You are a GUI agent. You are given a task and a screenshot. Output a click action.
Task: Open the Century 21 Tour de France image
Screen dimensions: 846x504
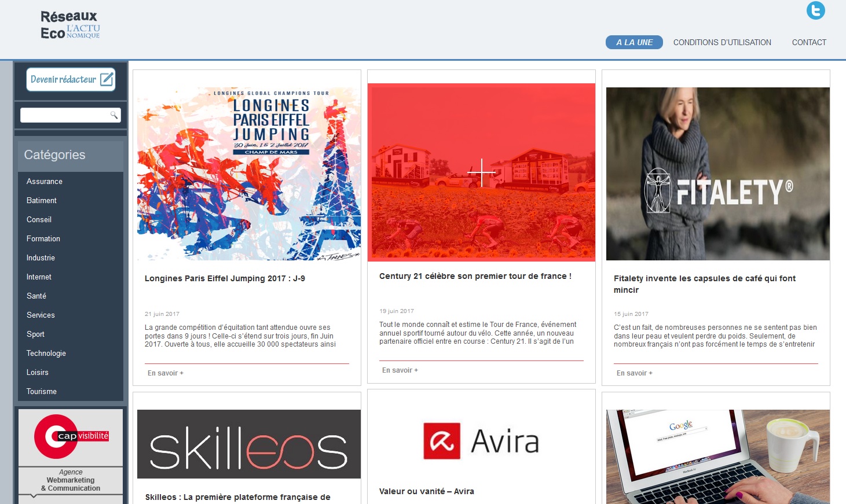pos(481,172)
